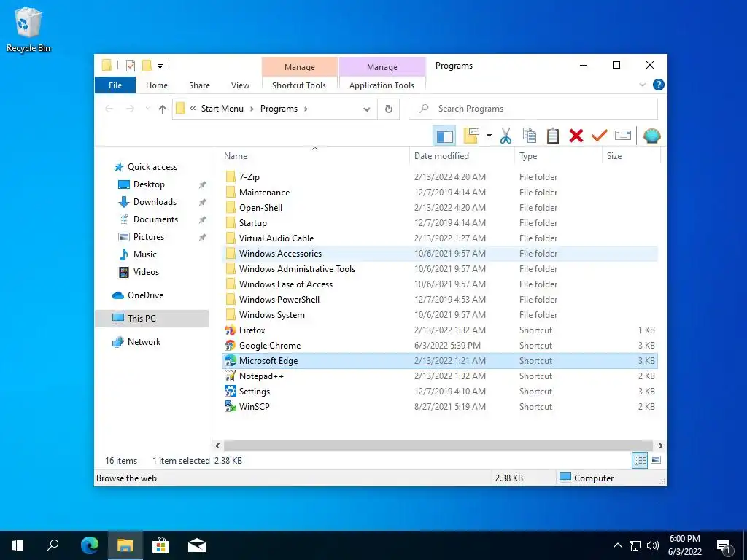Expand dropdown arrow next to folder options icon
Screen dimensions: 747x560
[x=489, y=136]
